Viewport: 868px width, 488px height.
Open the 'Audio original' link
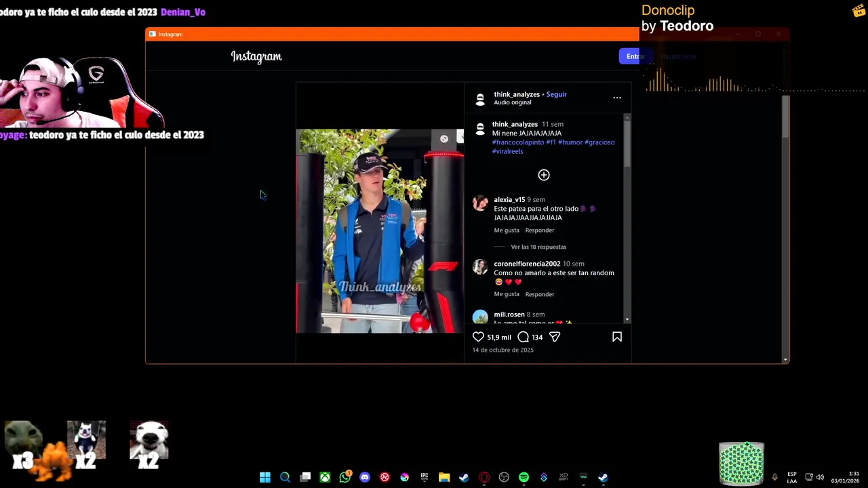[513, 102]
